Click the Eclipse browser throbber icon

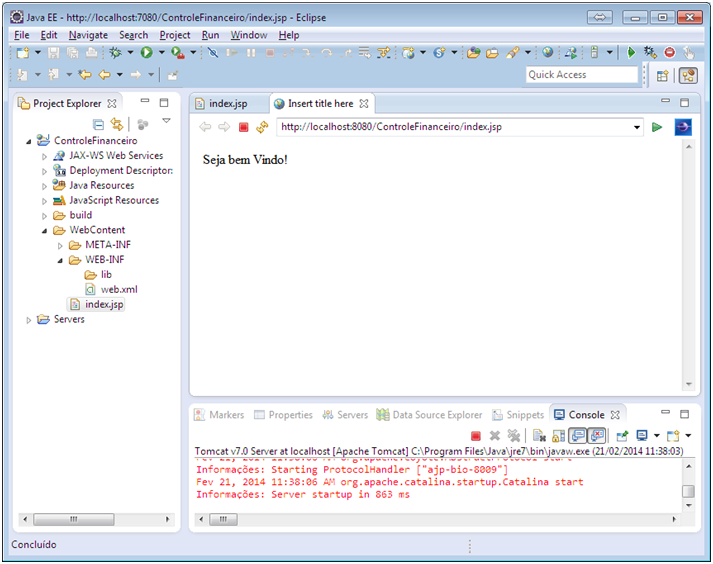[x=683, y=127]
